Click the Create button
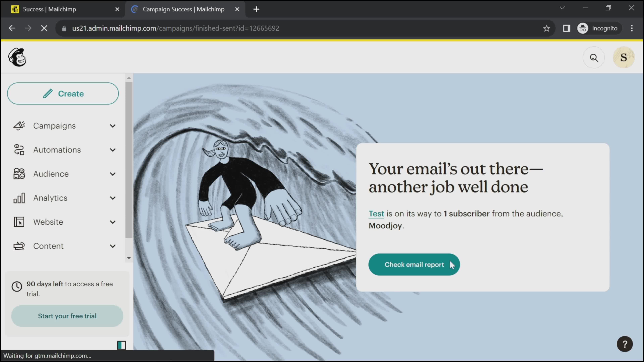The height and width of the screenshot is (362, 644). [63, 93]
